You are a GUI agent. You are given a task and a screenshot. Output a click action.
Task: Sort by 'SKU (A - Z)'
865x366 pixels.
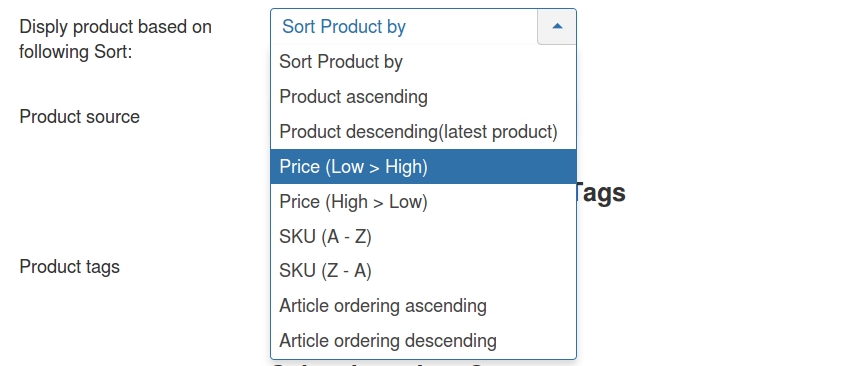[x=423, y=236]
